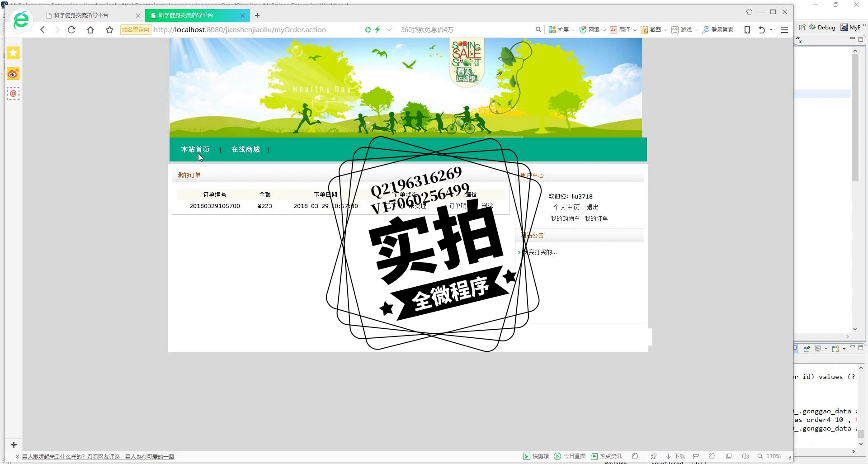Viewport: 868px width, 464px height.
Task: Open the browser home page icon
Action: 90,30
